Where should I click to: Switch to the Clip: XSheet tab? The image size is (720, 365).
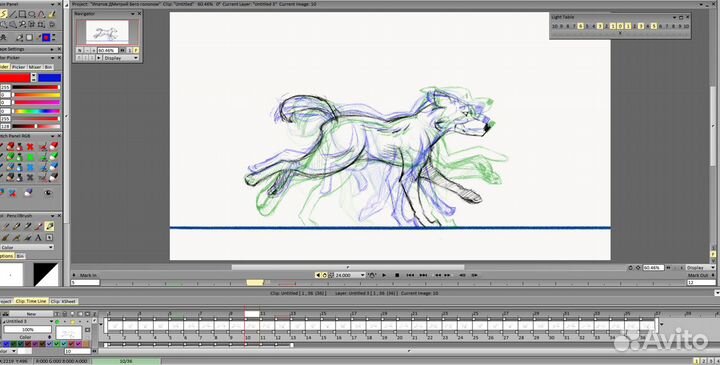(64, 302)
